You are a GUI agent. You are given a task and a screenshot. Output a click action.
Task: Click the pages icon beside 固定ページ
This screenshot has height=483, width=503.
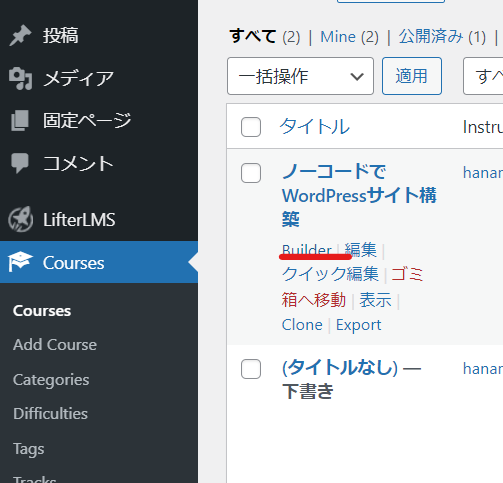click(x=20, y=120)
